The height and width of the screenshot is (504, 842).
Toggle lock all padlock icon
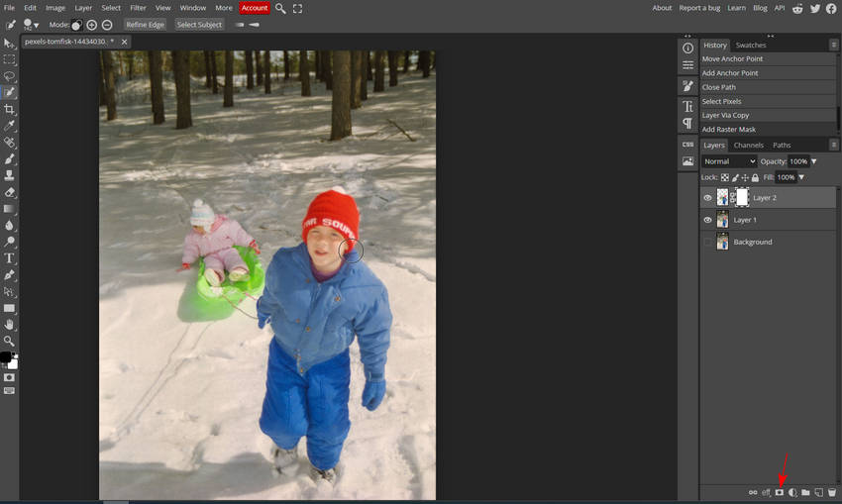pyautogui.click(x=755, y=177)
